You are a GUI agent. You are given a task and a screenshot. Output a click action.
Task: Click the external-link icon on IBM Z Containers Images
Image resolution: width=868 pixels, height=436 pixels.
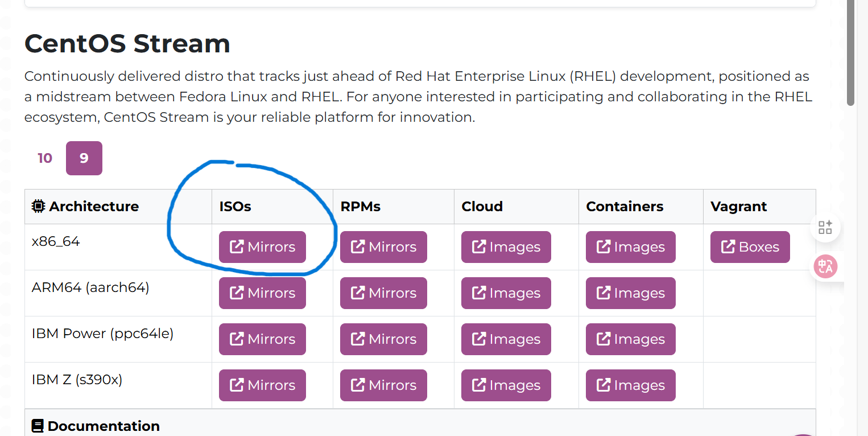602,385
